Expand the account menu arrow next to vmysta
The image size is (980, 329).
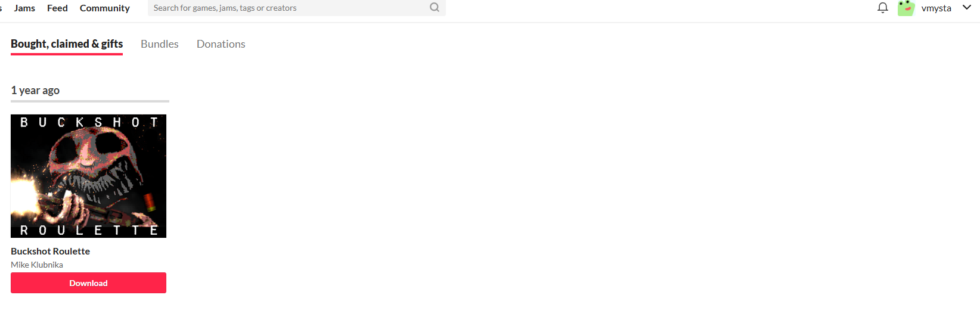pyautogui.click(x=967, y=8)
